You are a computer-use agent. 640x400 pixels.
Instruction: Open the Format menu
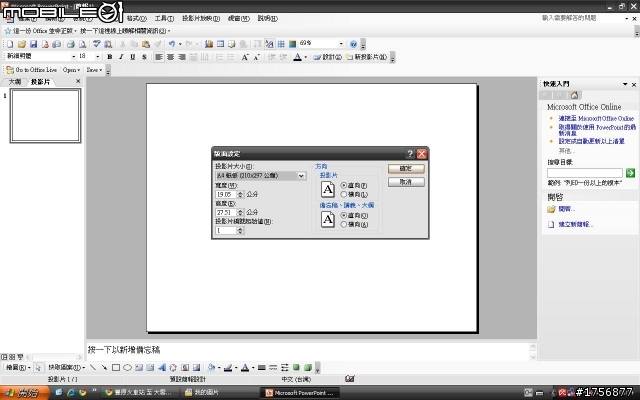136,18
